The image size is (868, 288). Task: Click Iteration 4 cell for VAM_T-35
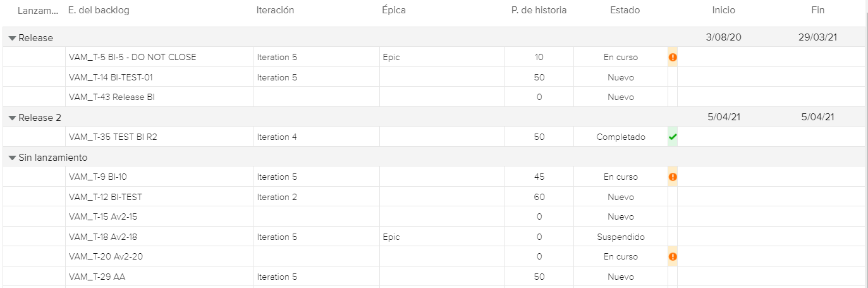click(277, 137)
